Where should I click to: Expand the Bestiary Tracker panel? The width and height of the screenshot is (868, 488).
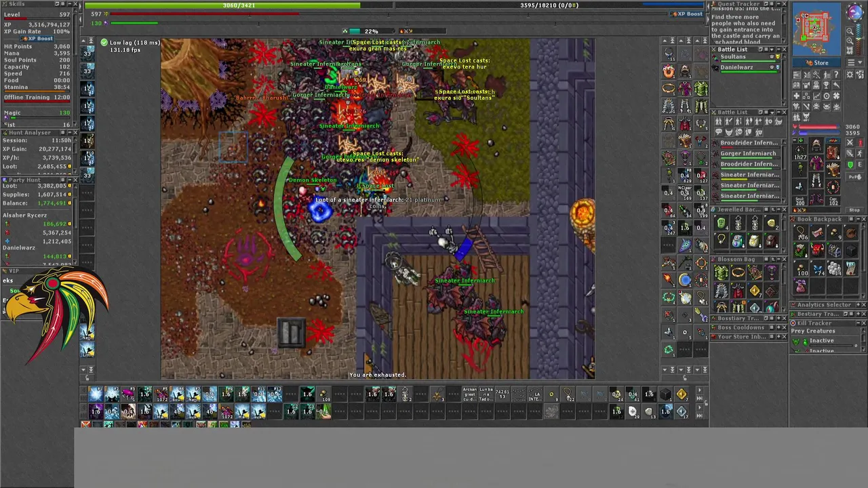(x=859, y=314)
